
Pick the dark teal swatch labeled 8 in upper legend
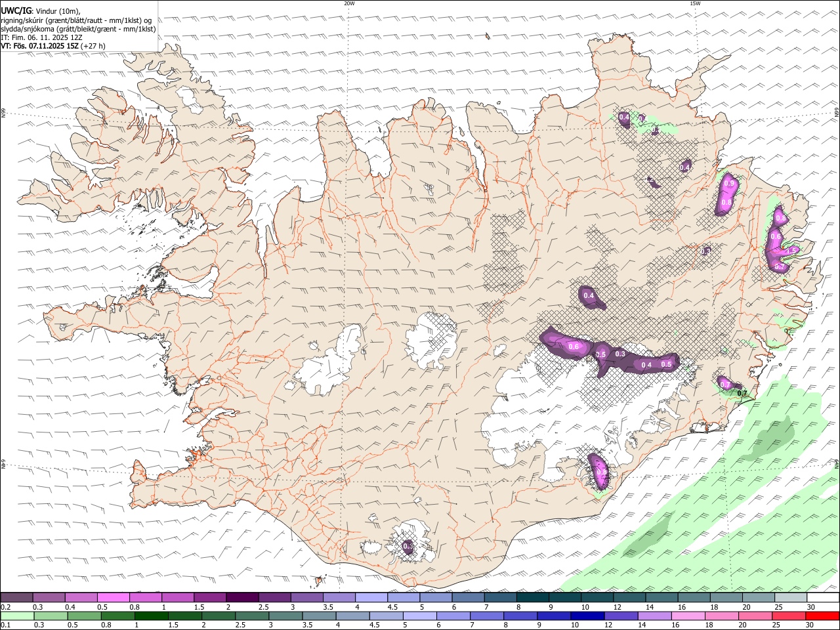(x=532, y=597)
